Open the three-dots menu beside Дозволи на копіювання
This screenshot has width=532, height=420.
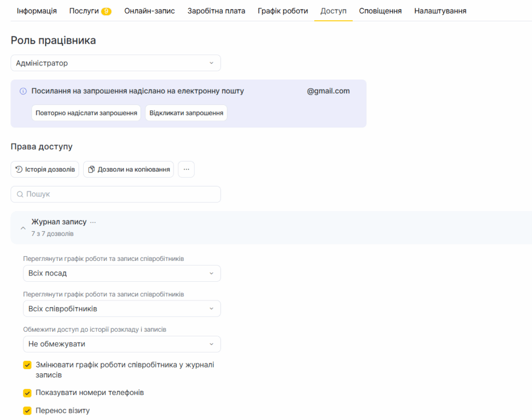186,169
